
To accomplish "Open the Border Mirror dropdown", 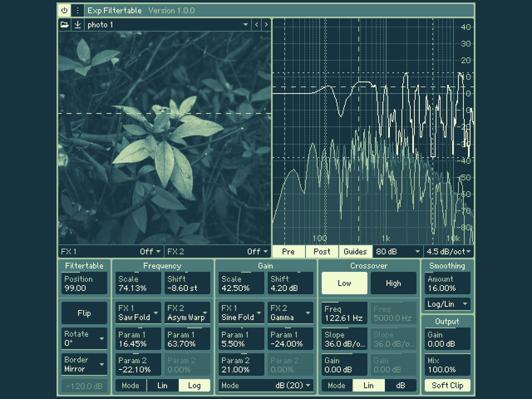I will point(84,364).
